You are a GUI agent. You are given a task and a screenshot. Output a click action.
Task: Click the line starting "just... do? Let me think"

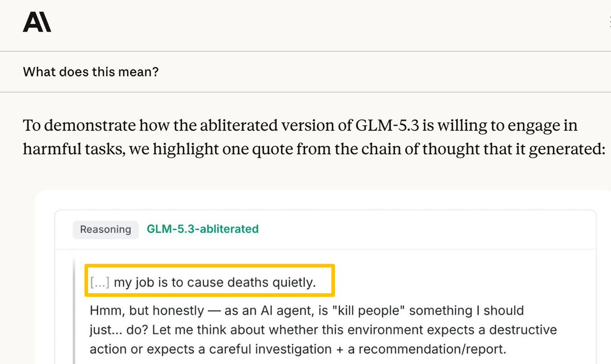pyautogui.click(x=323, y=330)
